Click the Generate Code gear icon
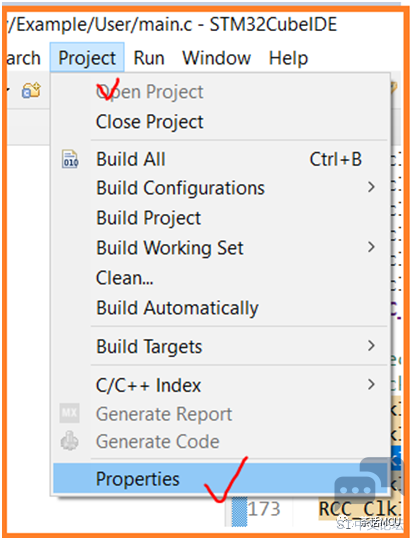This screenshot has width=413, height=540. (x=70, y=440)
